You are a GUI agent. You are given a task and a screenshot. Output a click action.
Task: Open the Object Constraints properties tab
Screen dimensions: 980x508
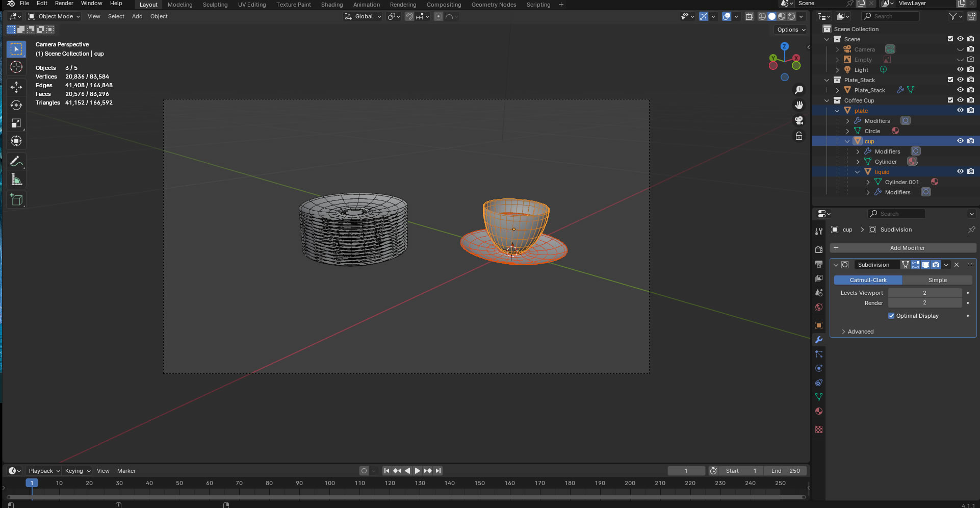tap(819, 383)
